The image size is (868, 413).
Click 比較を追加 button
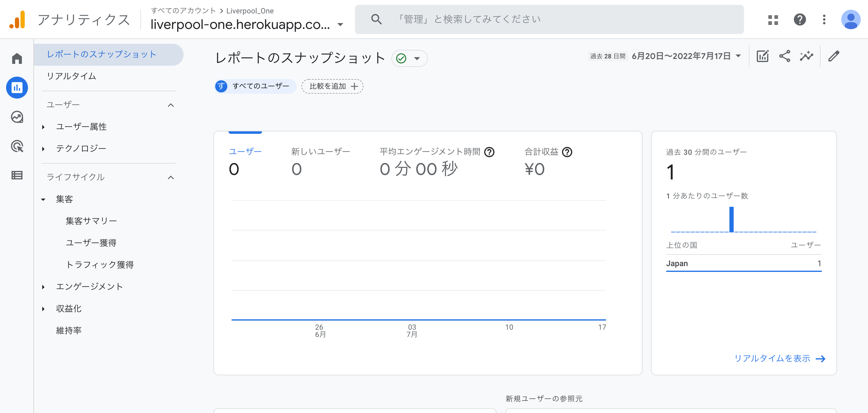pyautogui.click(x=332, y=86)
